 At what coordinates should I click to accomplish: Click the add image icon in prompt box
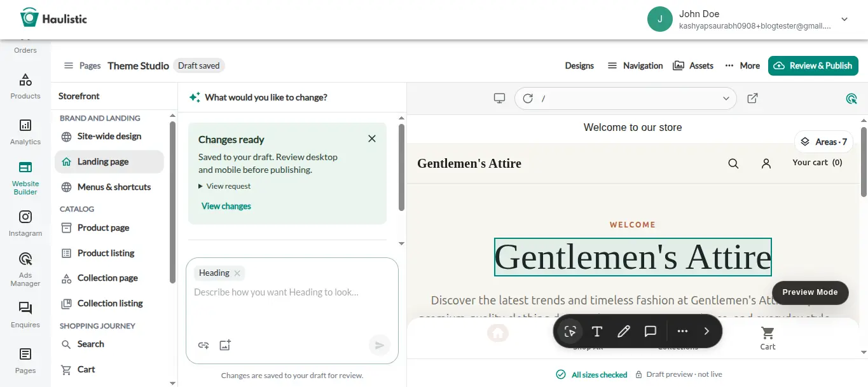(225, 345)
